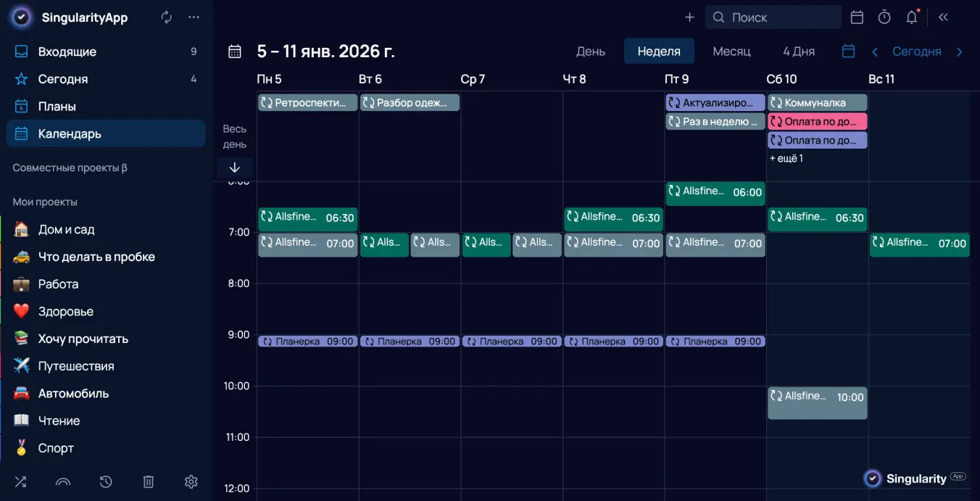Screen dimensions: 980x501
Task: Jump to today using the Сегодня link
Action: pos(915,51)
